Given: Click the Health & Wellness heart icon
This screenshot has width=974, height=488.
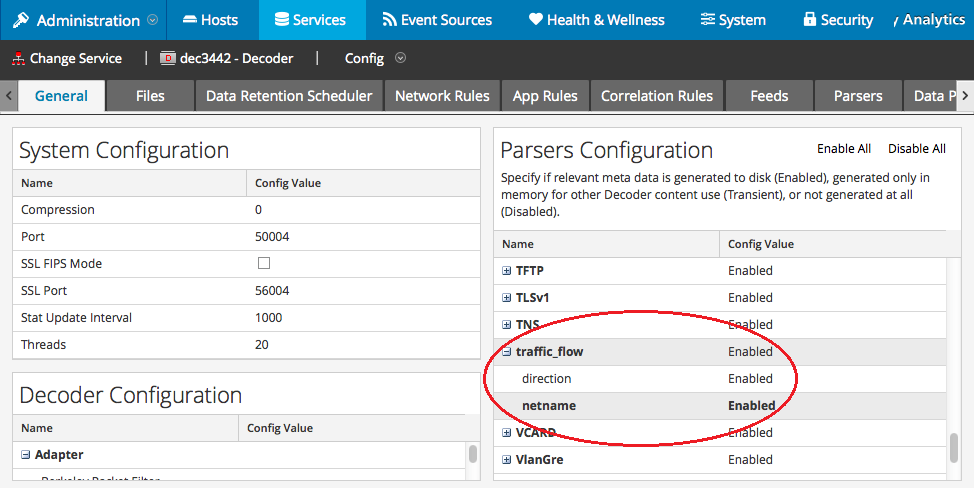Looking at the screenshot, I should [535, 20].
